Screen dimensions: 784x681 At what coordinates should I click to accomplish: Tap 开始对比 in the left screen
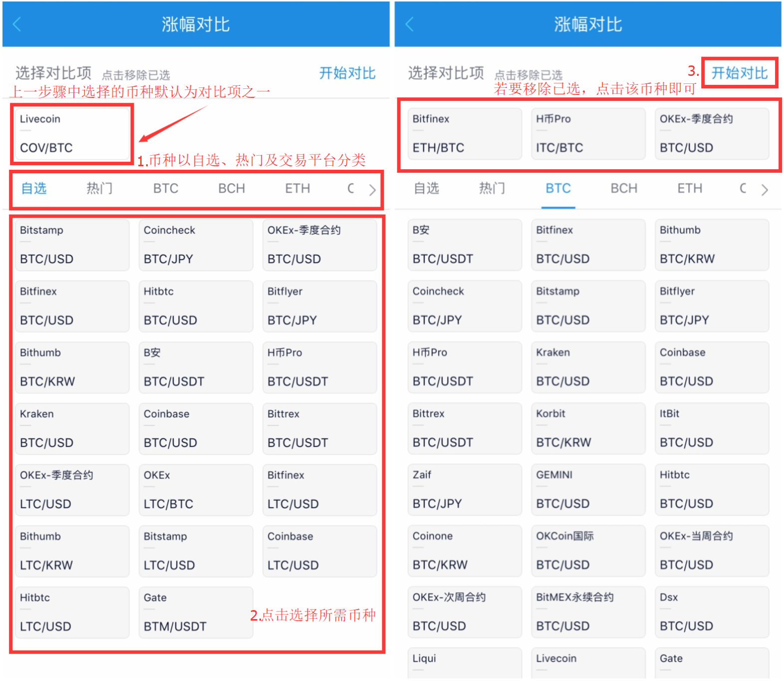pos(347,73)
